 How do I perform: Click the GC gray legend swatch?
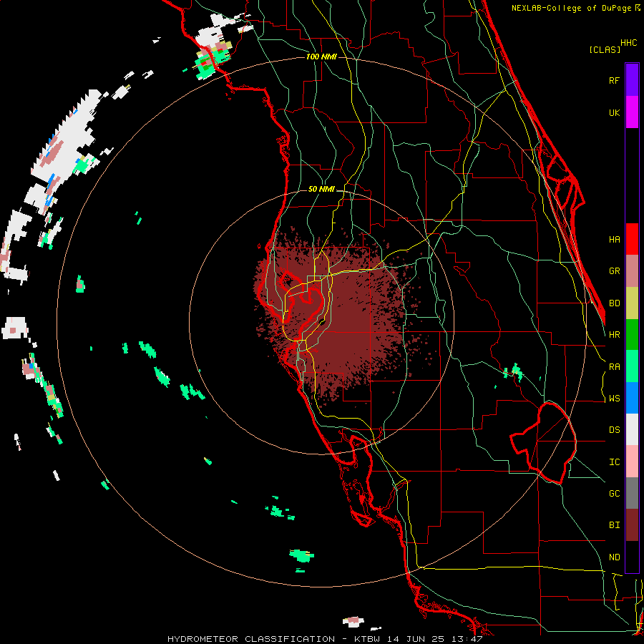point(632,493)
